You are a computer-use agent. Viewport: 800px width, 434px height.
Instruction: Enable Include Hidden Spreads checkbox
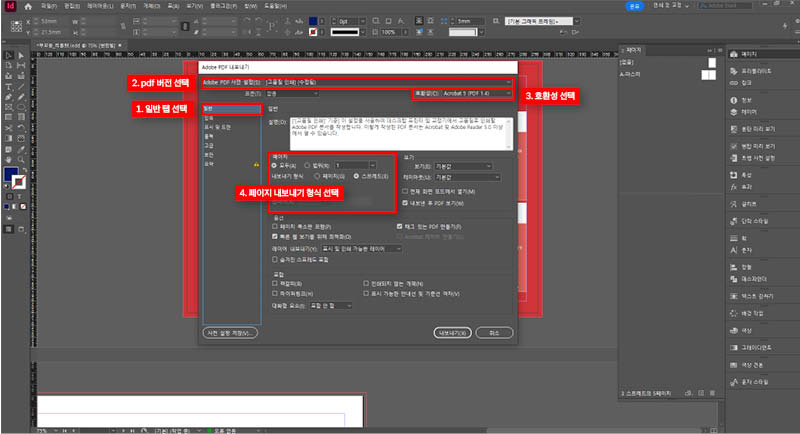tap(275, 260)
